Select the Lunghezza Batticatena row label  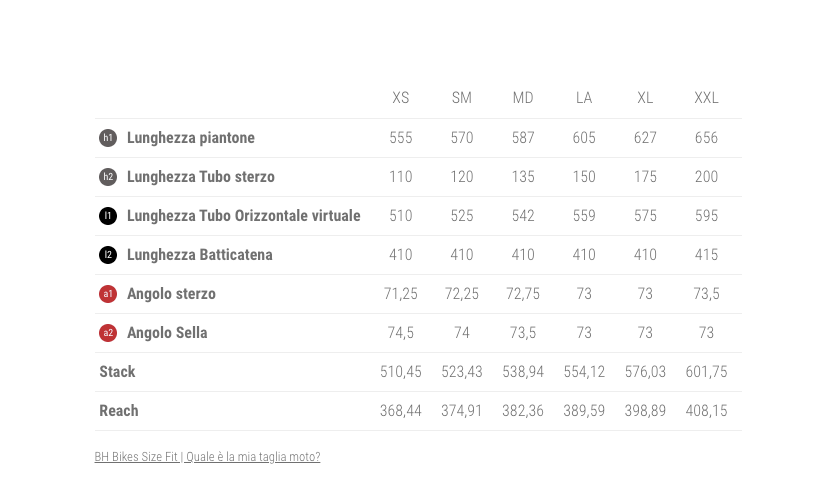click(x=200, y=255)
